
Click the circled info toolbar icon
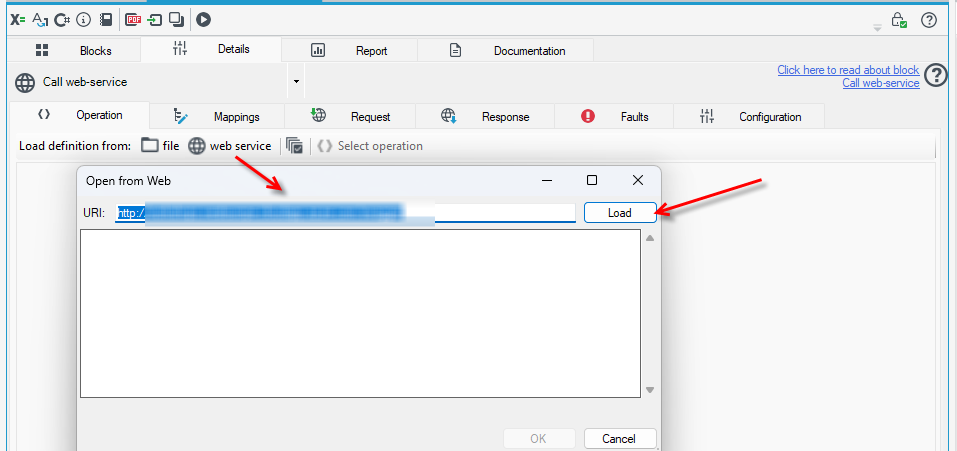pos(84,20)
